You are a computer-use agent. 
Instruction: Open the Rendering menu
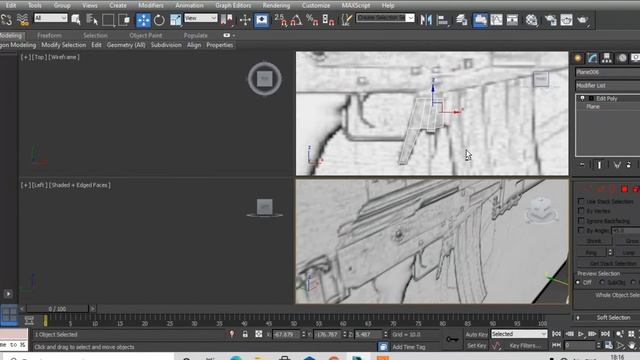coord(276,5)
